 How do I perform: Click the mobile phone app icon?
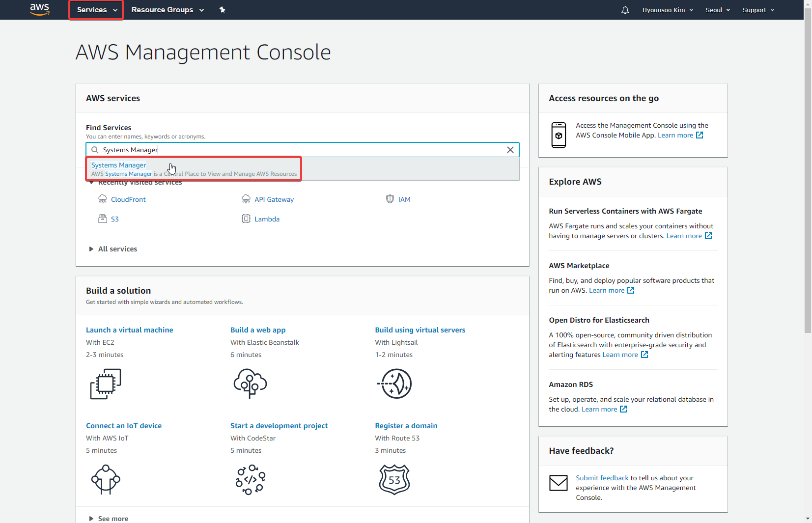(x=559, y=135)
